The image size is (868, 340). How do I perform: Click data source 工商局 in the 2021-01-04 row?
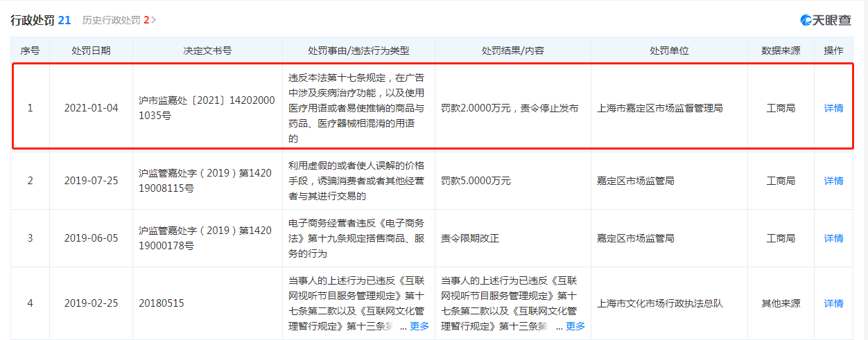781,109
